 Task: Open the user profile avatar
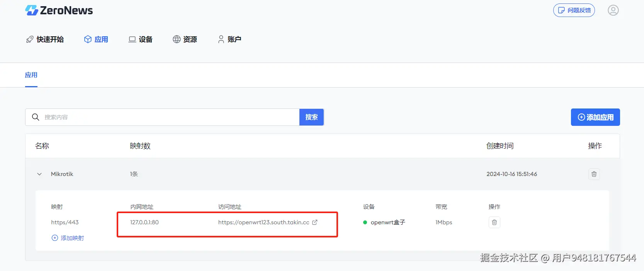coord(613,10)
